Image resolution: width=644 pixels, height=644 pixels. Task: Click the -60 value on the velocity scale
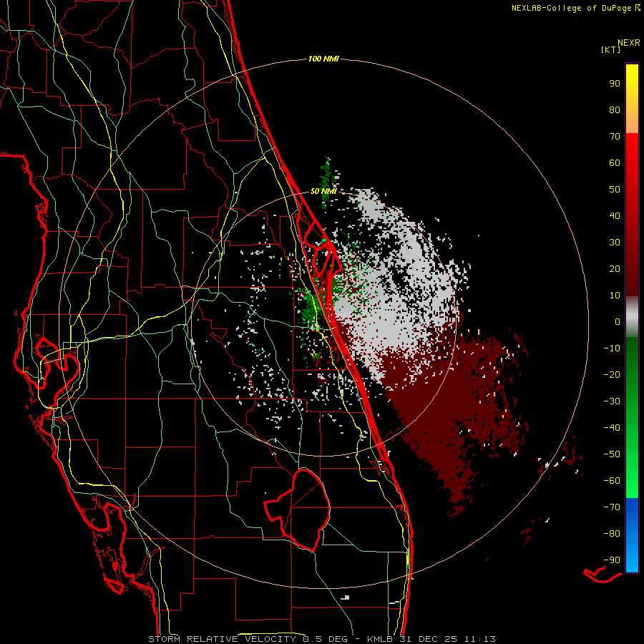[x=612, y=481]
